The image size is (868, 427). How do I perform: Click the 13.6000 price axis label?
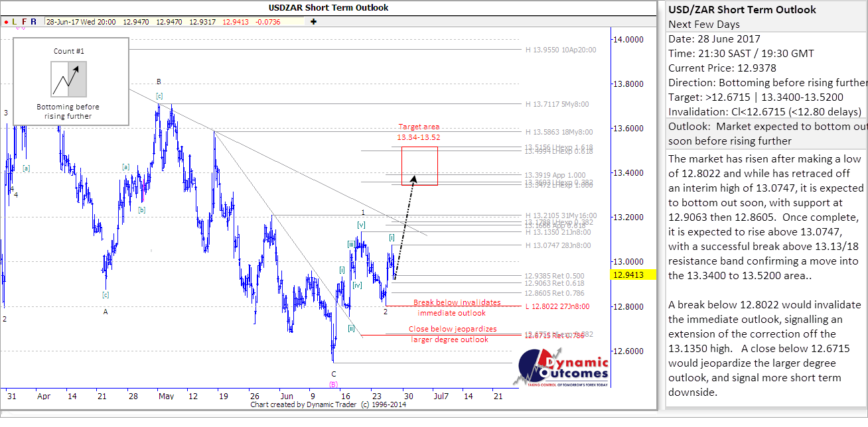tap(628, 129)
